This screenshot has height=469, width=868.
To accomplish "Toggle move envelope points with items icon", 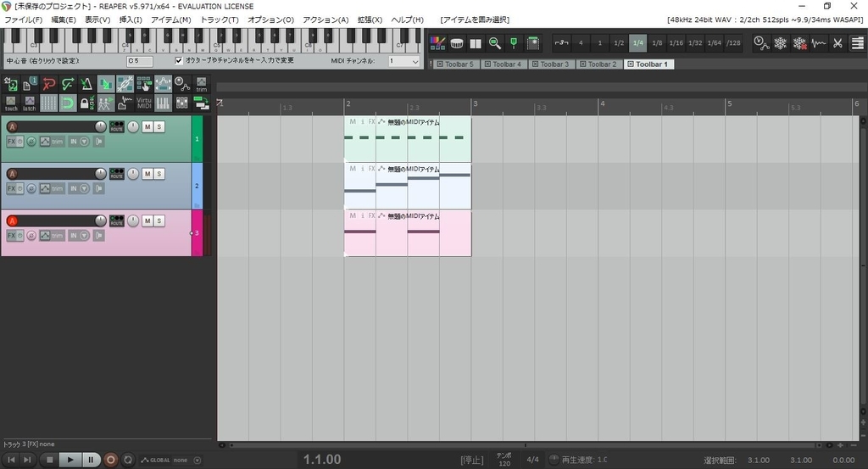I will (x=163, y=84).
